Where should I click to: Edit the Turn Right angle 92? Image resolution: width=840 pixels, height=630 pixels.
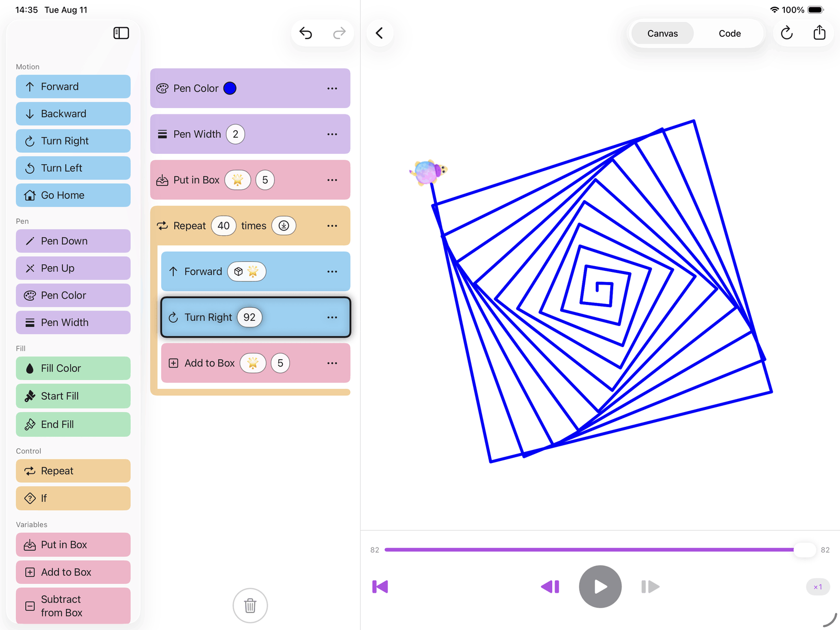click(x=249, y=317)
